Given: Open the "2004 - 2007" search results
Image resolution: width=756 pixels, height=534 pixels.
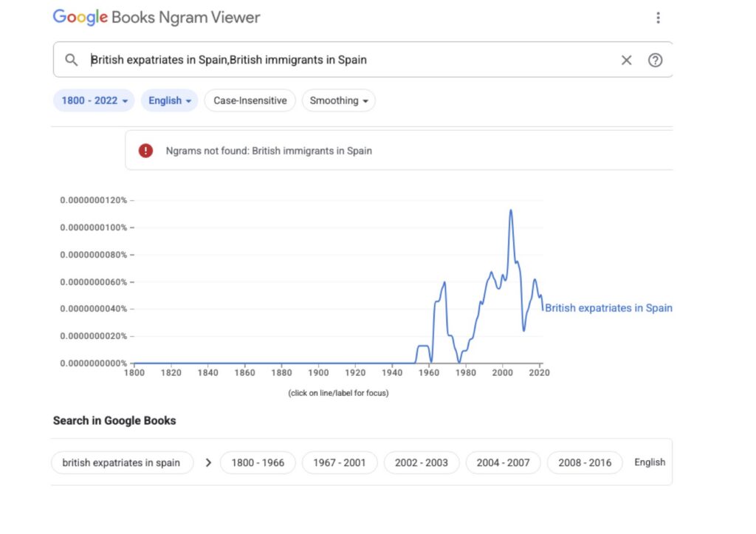Looking at the screenshot, I should tap(503, 462).
